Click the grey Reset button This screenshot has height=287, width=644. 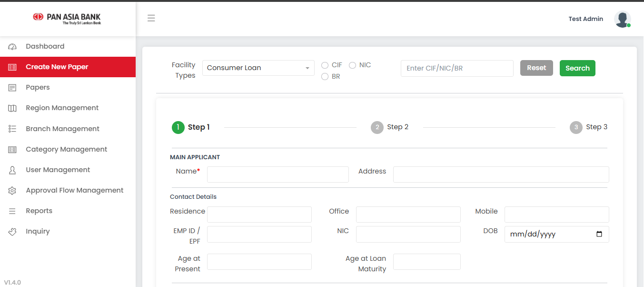click(536, 68)
